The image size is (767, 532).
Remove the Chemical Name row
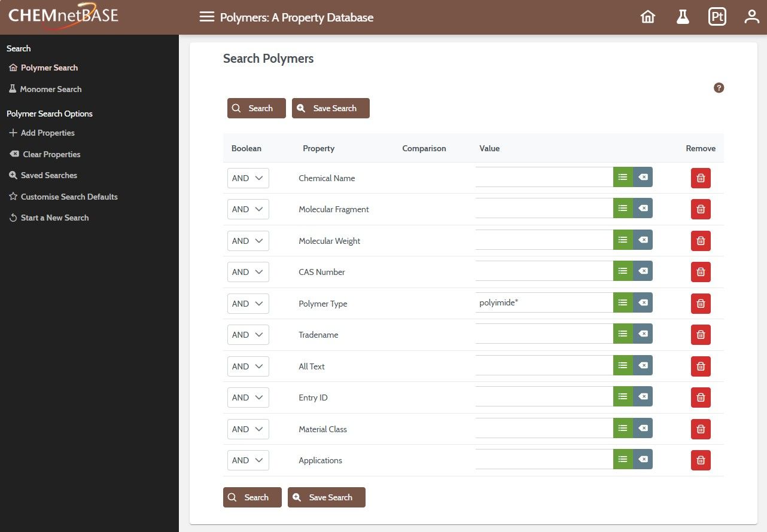point(701,178)
